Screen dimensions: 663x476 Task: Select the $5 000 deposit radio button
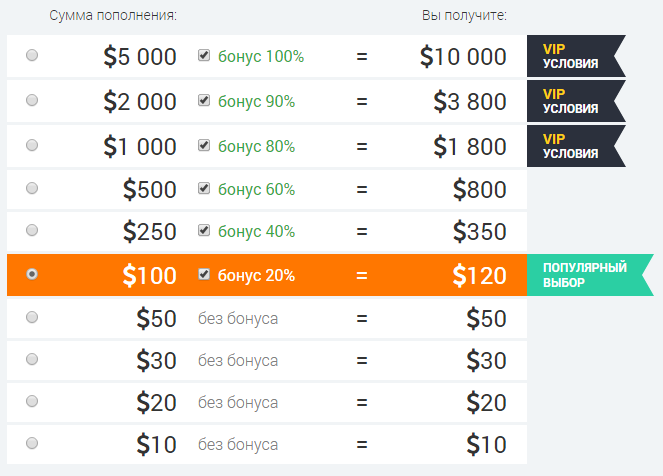(32, 55)
